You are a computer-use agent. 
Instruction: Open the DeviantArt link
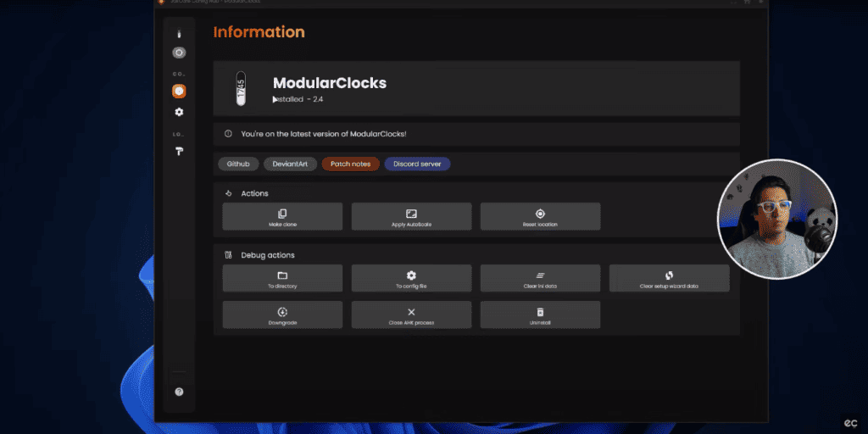[290, 164]
